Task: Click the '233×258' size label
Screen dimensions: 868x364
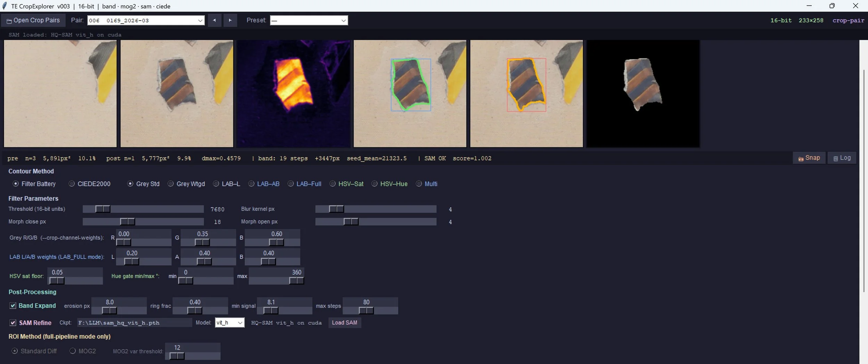Action: (811, 21)
